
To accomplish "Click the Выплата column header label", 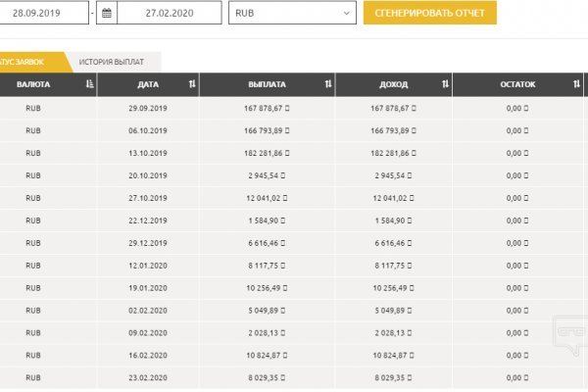I will click(266, 84).
